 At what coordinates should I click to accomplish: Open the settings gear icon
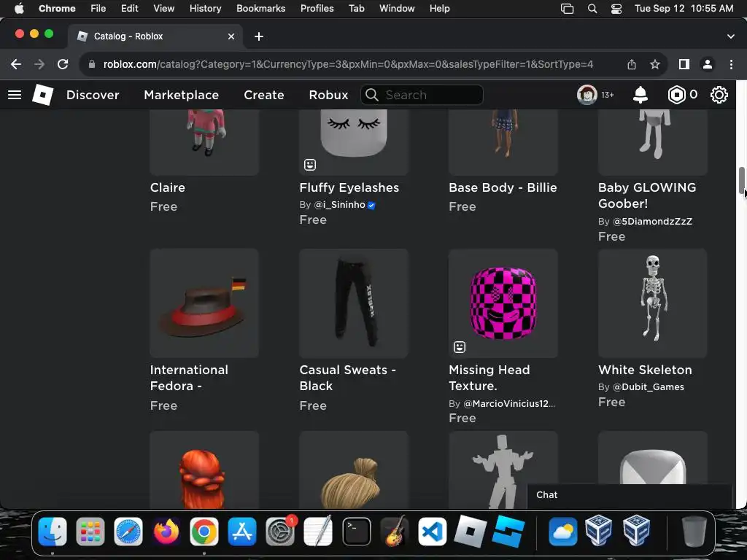(719, 95)
